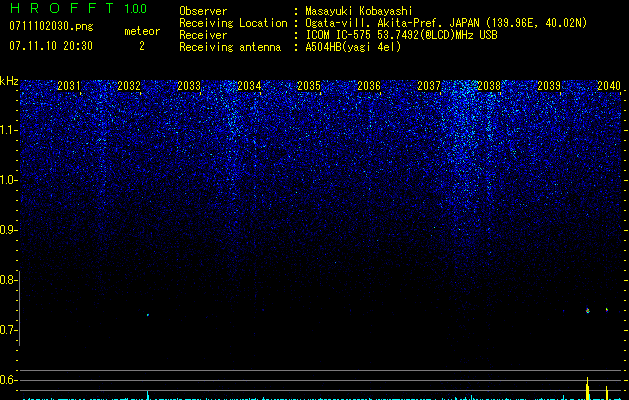629x400 pixels.
Task: Click the 2039 time marker
Action: [549, 86]
